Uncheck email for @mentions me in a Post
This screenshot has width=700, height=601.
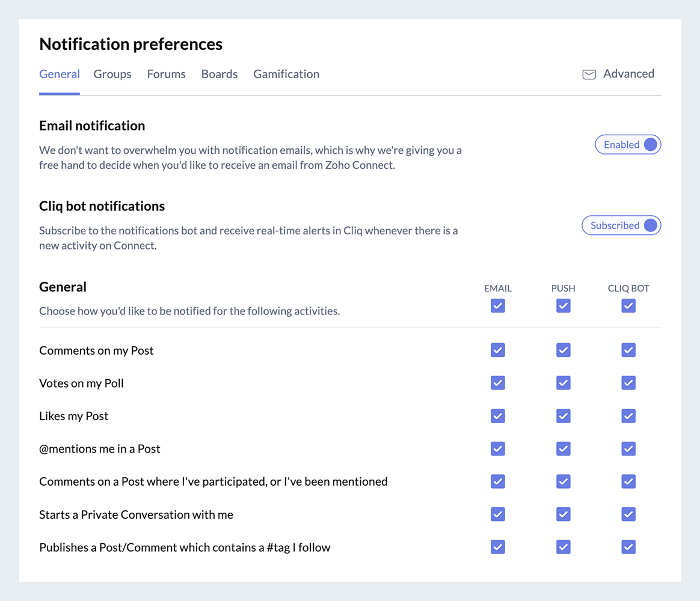pyautogui.click(x=498, y=449)
